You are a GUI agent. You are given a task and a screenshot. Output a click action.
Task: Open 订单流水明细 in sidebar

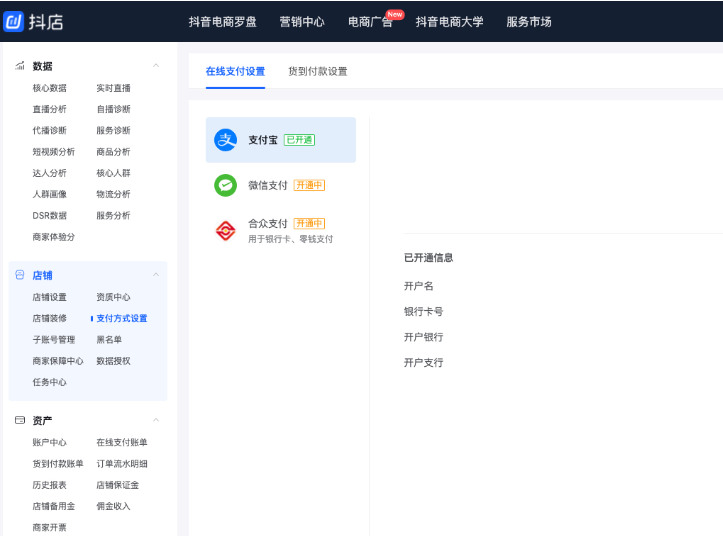pyautogui.click(x=122, y=463)
